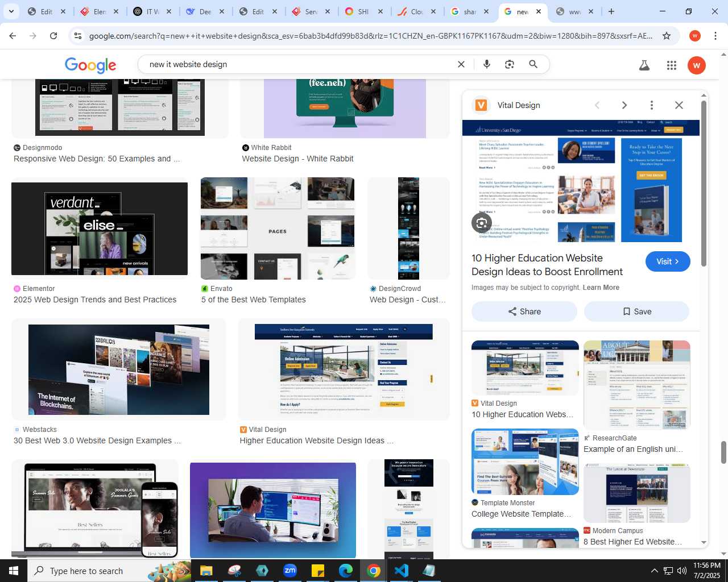This screenshot has width=728, height=582.
Task: Start voice search with the microphone icon
Action: pos(486,64)
